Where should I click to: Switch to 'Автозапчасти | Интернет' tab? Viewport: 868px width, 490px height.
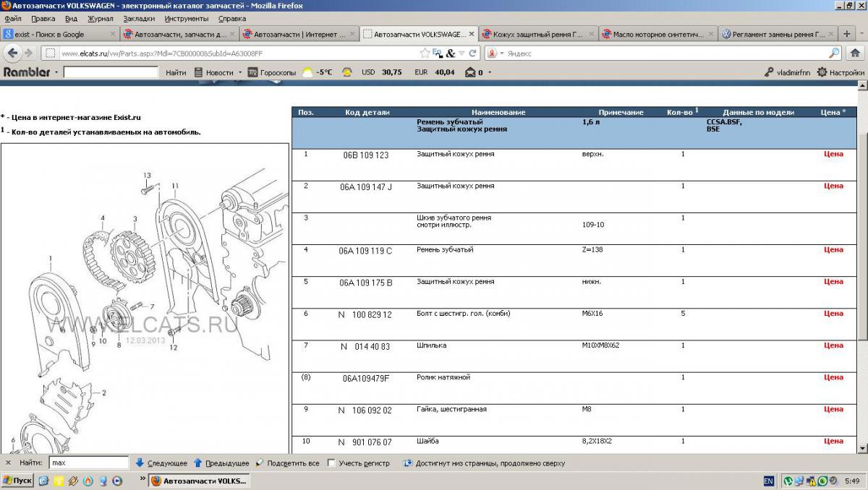[298, 34]
